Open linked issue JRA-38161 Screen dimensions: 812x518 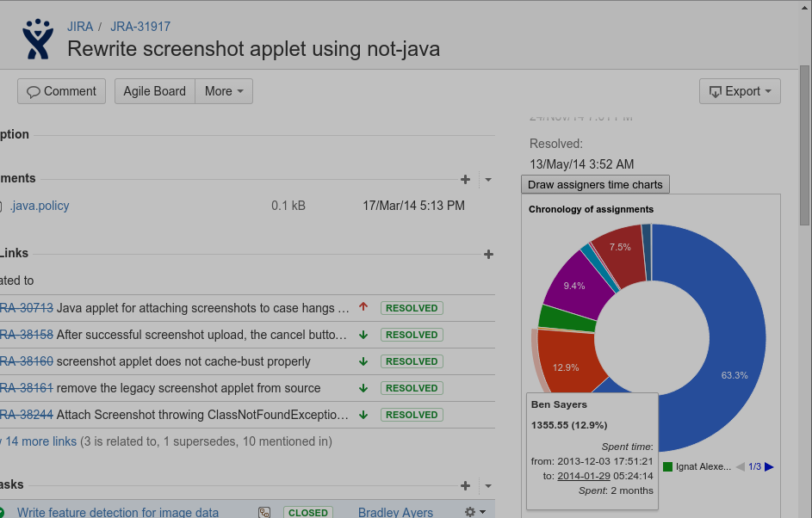click(x=27, y=388)
